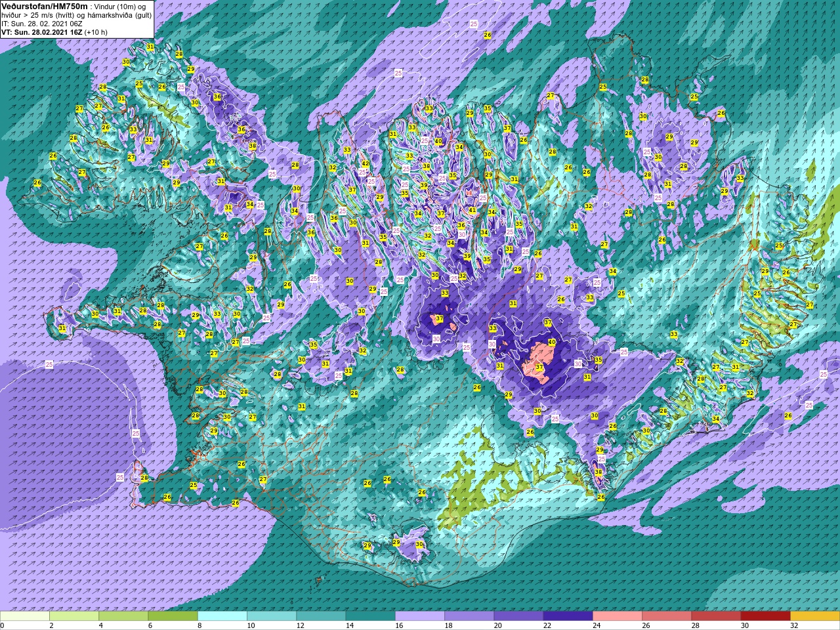Click the lavender 16–18 legend swatch

tap(420, 616)
